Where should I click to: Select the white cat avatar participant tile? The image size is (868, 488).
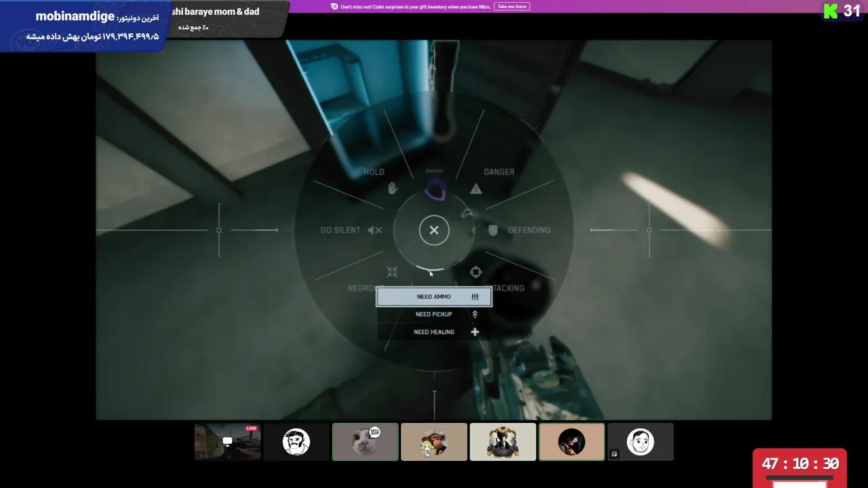365,442
